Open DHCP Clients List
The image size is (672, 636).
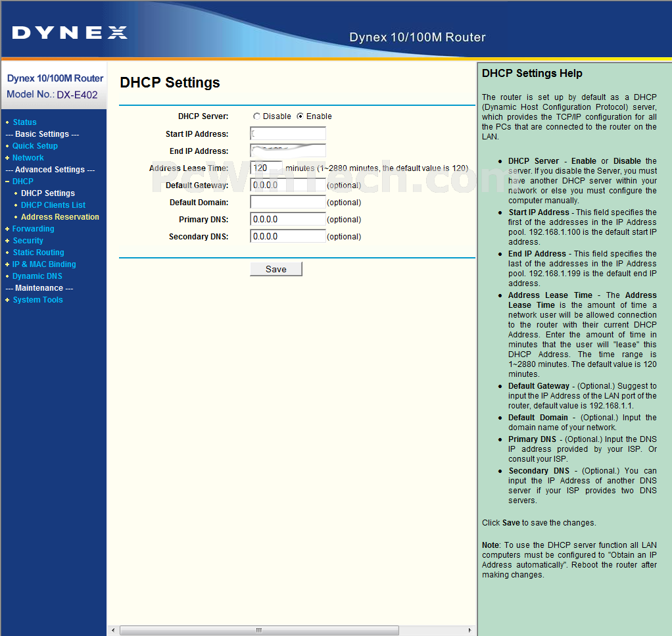[x=53, y=205]
